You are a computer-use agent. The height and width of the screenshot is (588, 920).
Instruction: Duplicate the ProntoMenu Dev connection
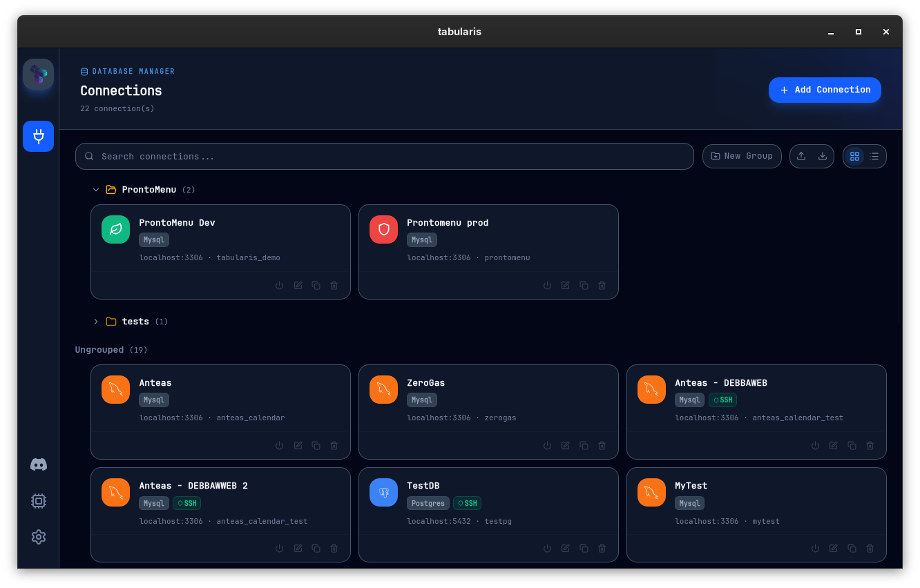316,285
